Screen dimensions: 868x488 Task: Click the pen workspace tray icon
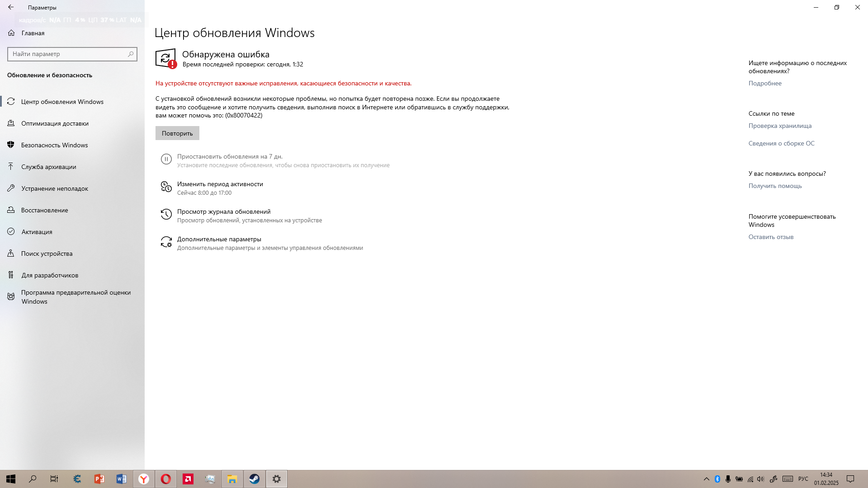pyautogui.click(x=774, y=479)
